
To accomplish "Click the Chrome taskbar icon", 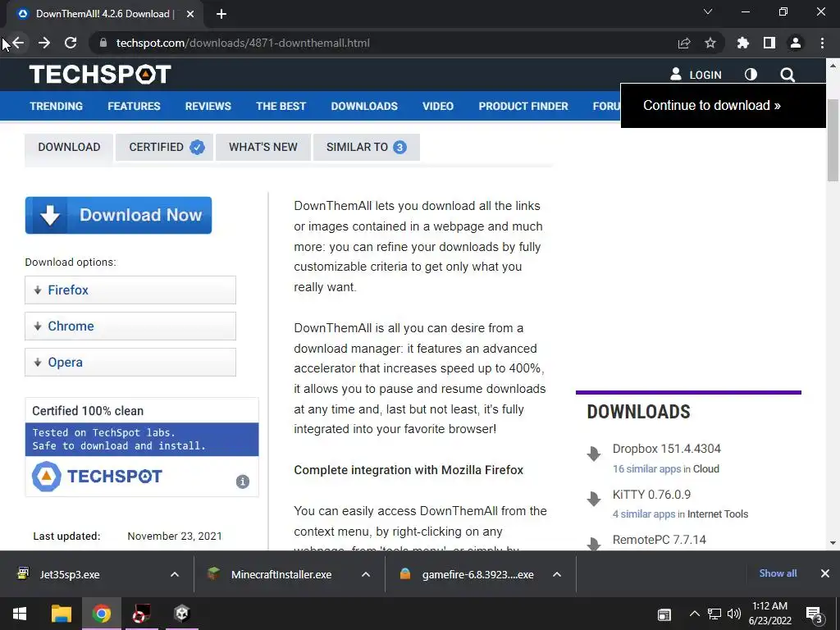I will point(101,614).
